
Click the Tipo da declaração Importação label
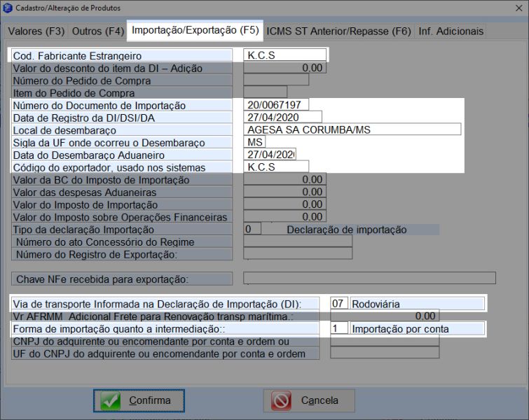[x=83, y=230]
